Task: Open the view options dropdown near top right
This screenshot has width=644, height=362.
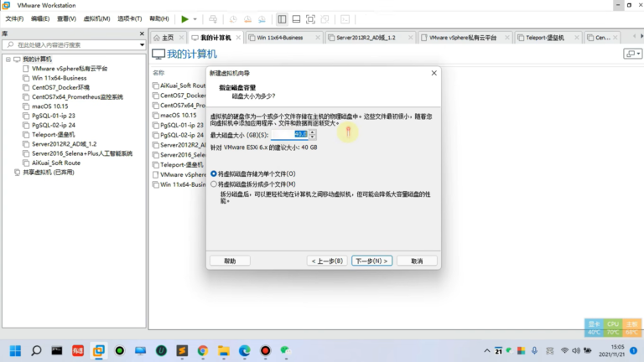Action: coord(632,54)
